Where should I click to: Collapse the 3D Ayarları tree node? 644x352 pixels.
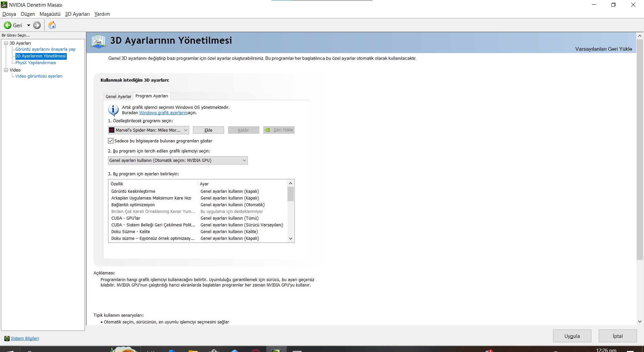pos(6,43)
